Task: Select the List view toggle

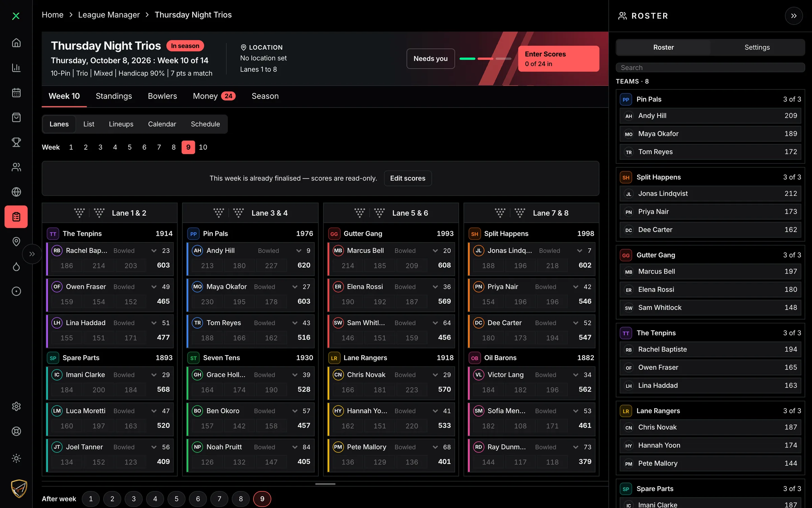Action: 89,124
